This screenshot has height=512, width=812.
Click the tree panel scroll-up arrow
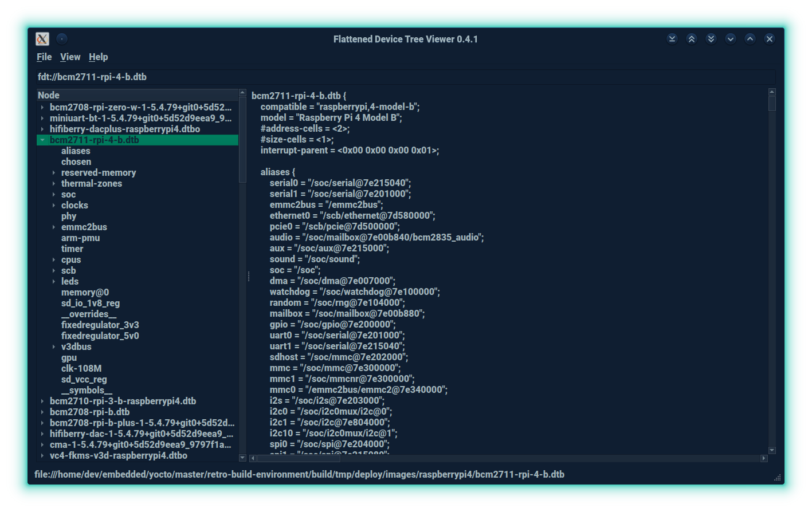242,93
